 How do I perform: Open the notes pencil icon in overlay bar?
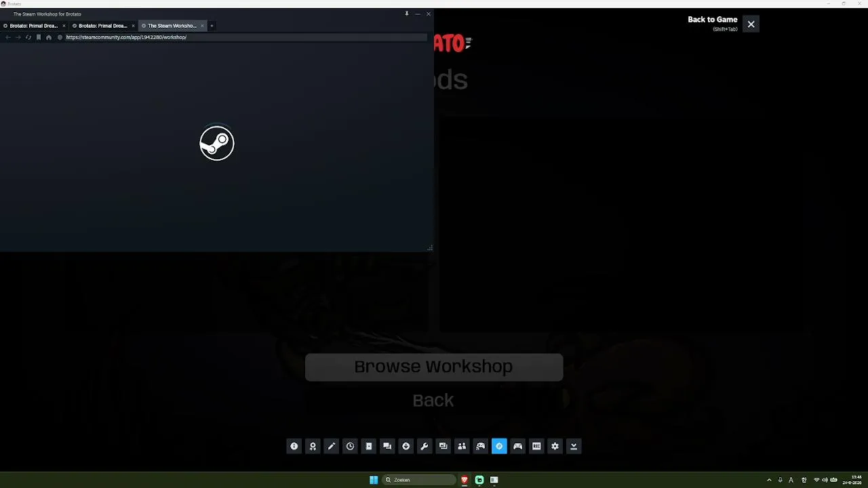[331, 446]
